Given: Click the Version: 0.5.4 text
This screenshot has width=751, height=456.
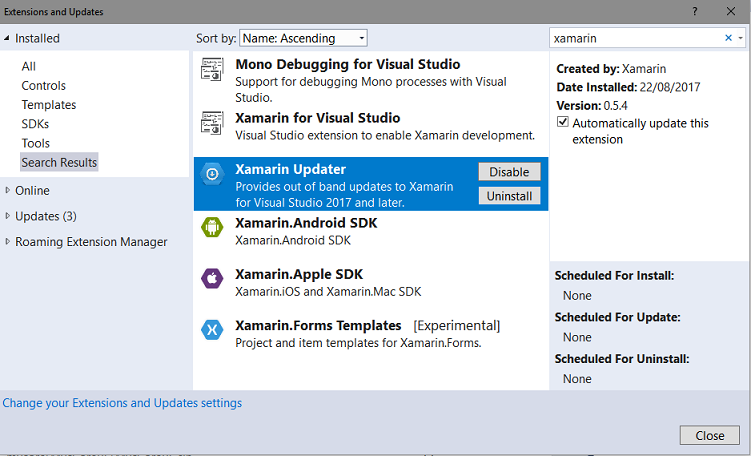Looking at the screenshot, I should click(592, 105).
